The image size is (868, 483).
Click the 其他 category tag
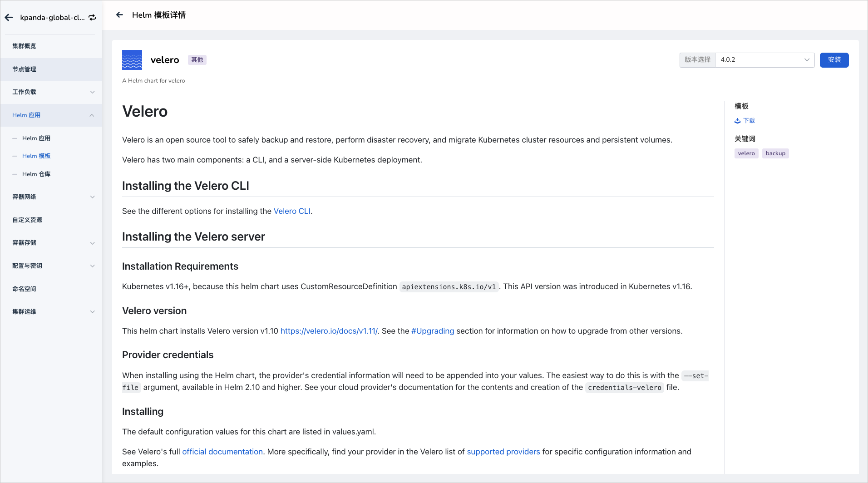click(197, 60)
